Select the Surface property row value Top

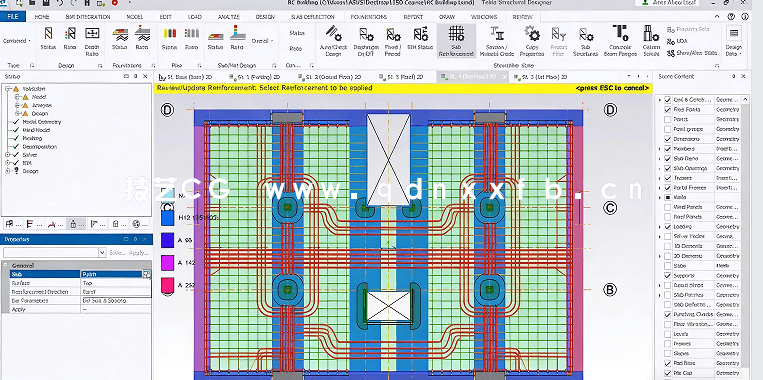click(116, 283)
